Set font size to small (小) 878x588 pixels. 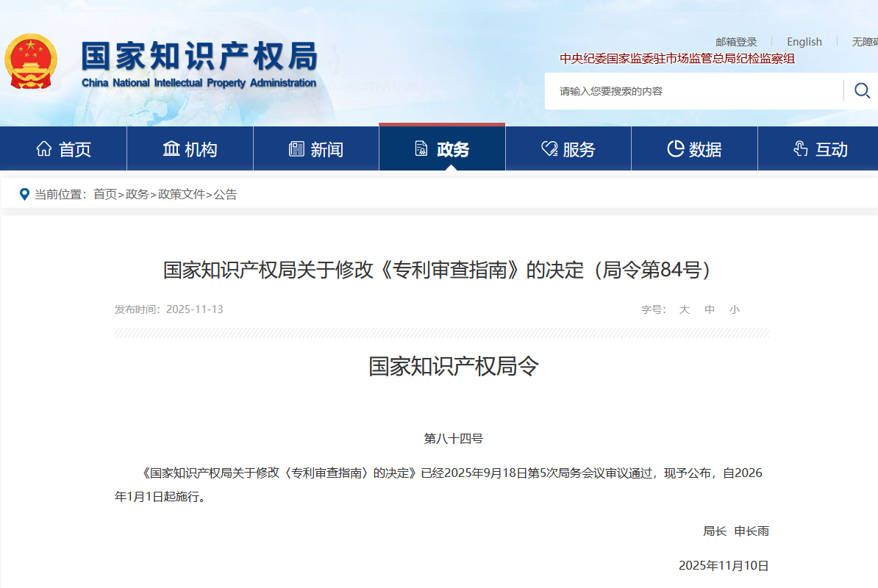[x=734, y=309]
